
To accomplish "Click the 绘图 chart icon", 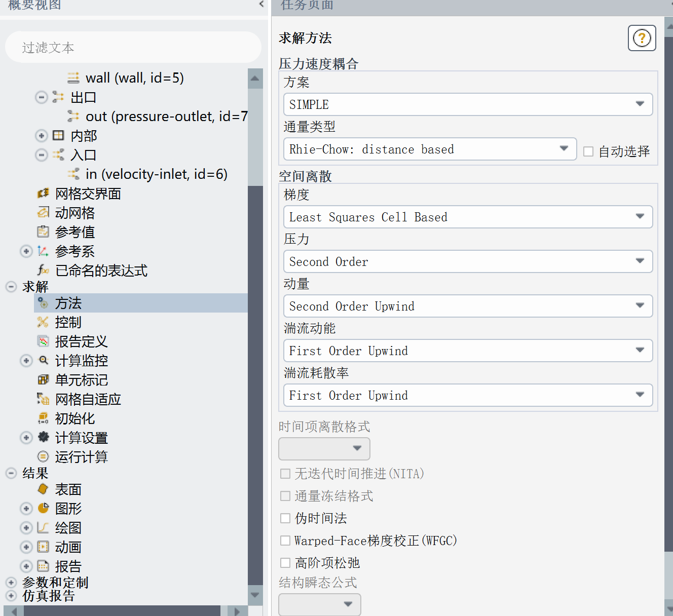I will click(x=44, y=527).
